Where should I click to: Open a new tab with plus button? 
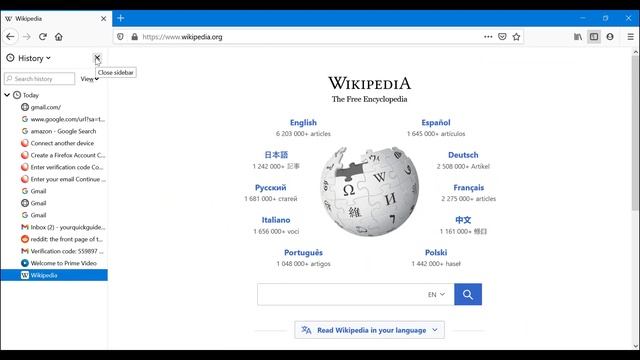pos(121,18)
